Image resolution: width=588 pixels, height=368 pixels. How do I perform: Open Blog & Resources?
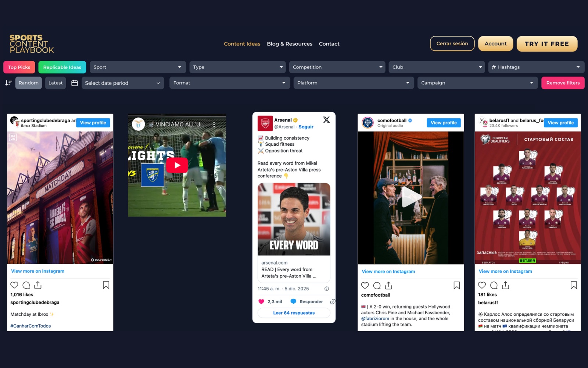coord(290,44)
